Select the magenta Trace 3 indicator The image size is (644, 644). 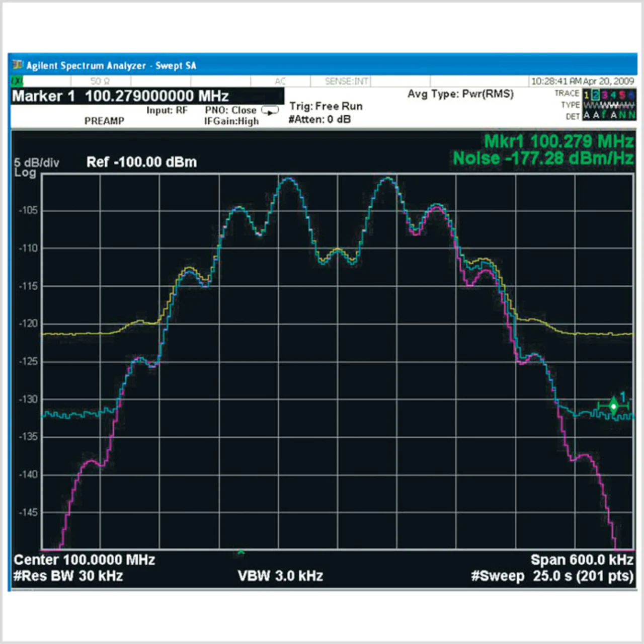tap(604, 95)
